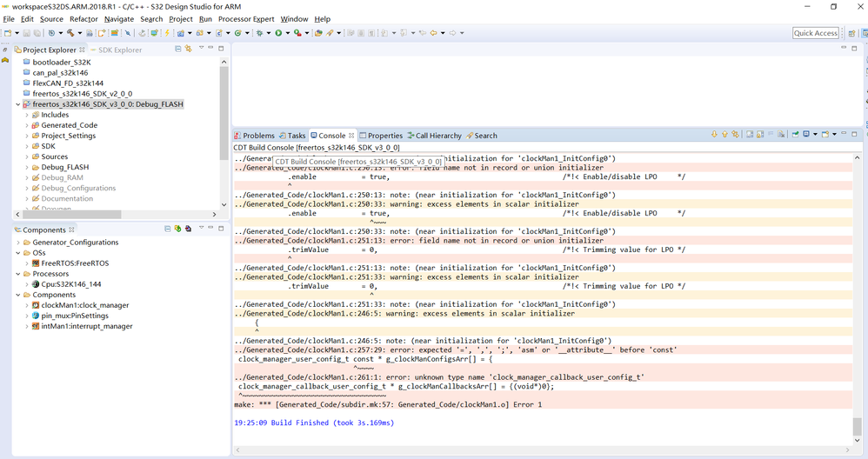The height and width of the screenshot is (459, 868).
Task: Open the Processor Expert menu
Action: [x=244, y=19]
